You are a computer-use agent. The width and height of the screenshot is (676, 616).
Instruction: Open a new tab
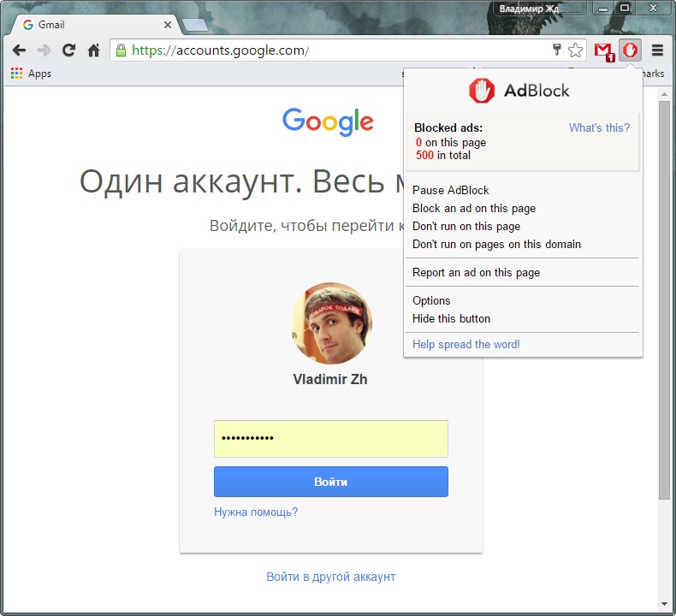point(195,25)
